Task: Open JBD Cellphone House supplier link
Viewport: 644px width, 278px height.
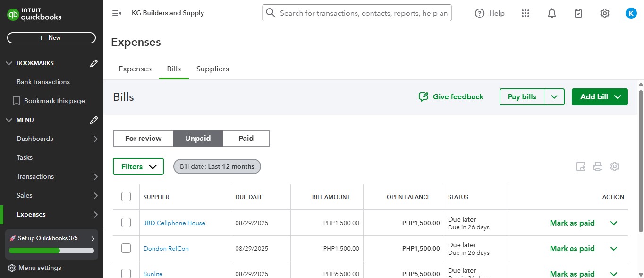Action: click(174, 223)
